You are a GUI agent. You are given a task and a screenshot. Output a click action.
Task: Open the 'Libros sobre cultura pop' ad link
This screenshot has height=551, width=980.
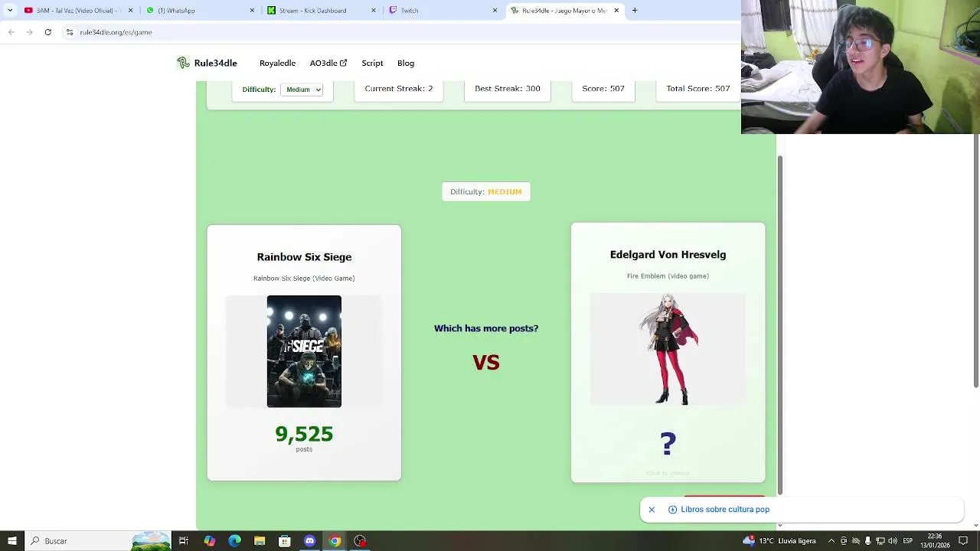click(x=724, y=510)
